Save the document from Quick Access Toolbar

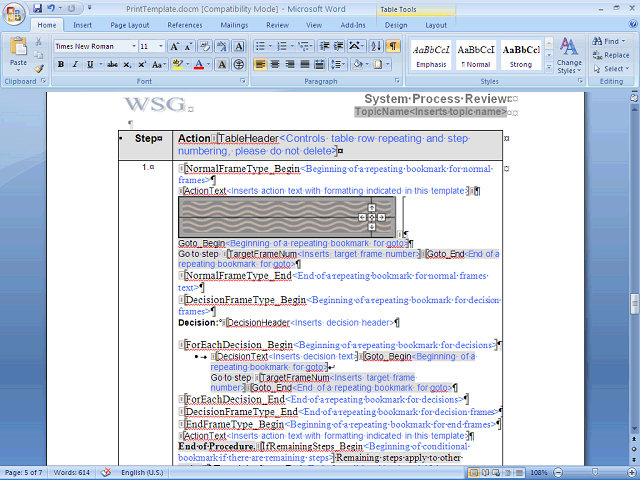[x=38, y=8]
